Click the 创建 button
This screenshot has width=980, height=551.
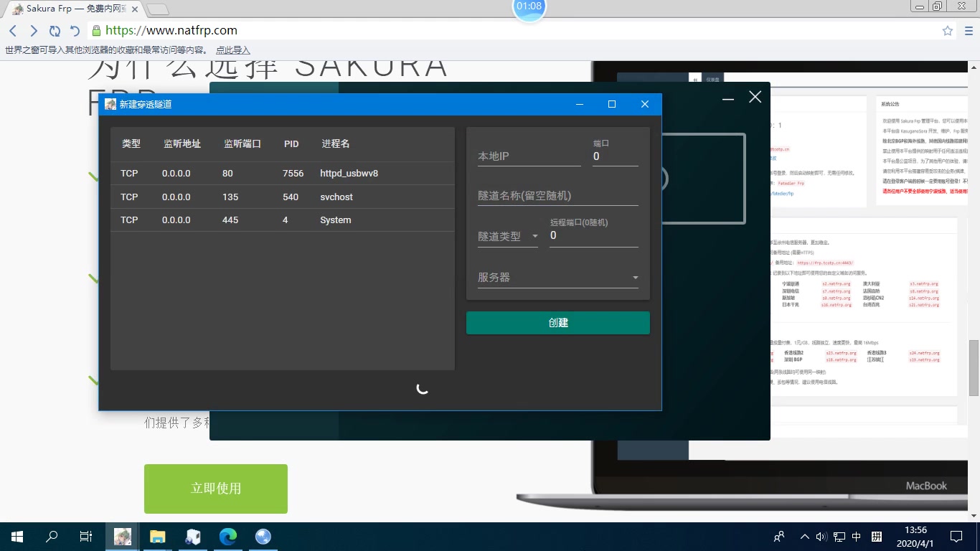(x=558, y=323)
